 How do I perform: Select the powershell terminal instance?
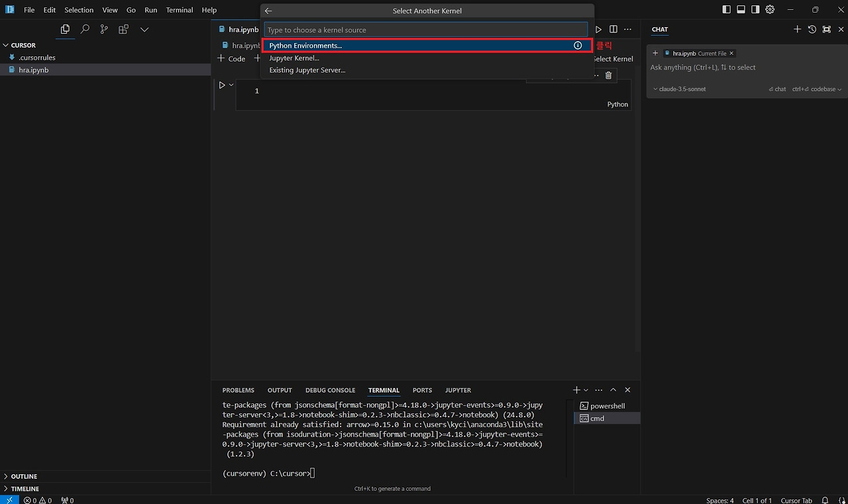pos(607,406)
